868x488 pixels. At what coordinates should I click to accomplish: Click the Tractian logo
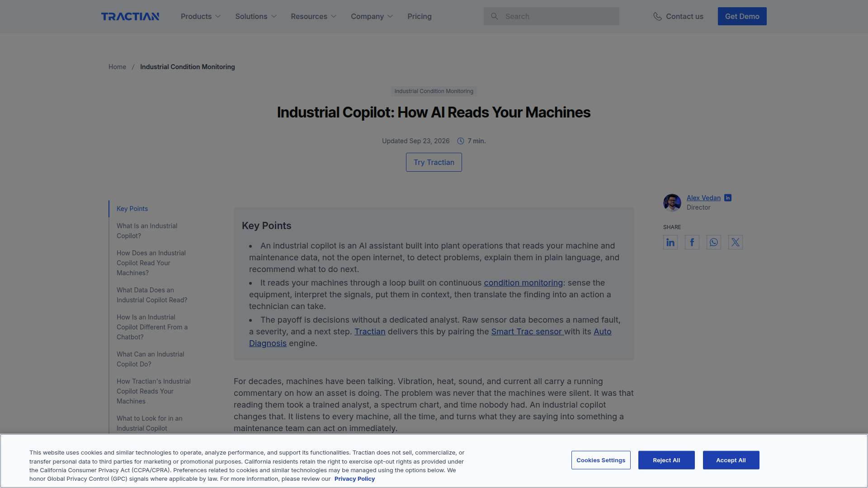pyautogui.click(x=130, y=16)
